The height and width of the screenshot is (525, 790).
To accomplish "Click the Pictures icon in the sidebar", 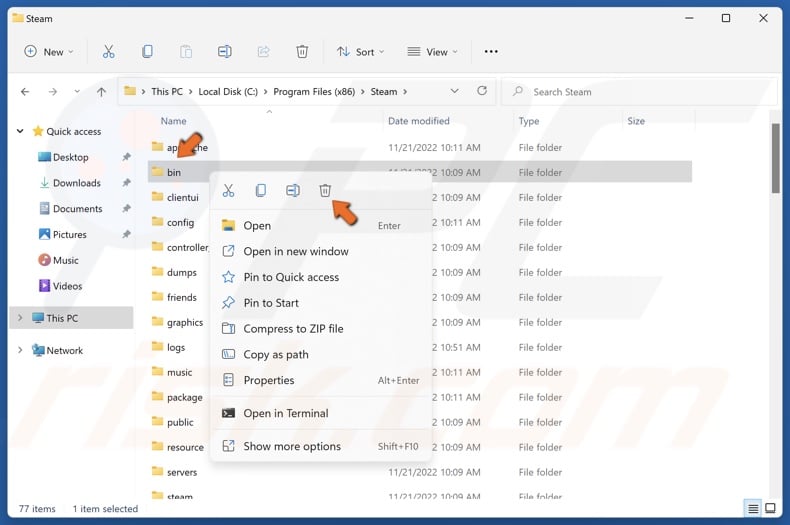I will (x=44, y=234).
